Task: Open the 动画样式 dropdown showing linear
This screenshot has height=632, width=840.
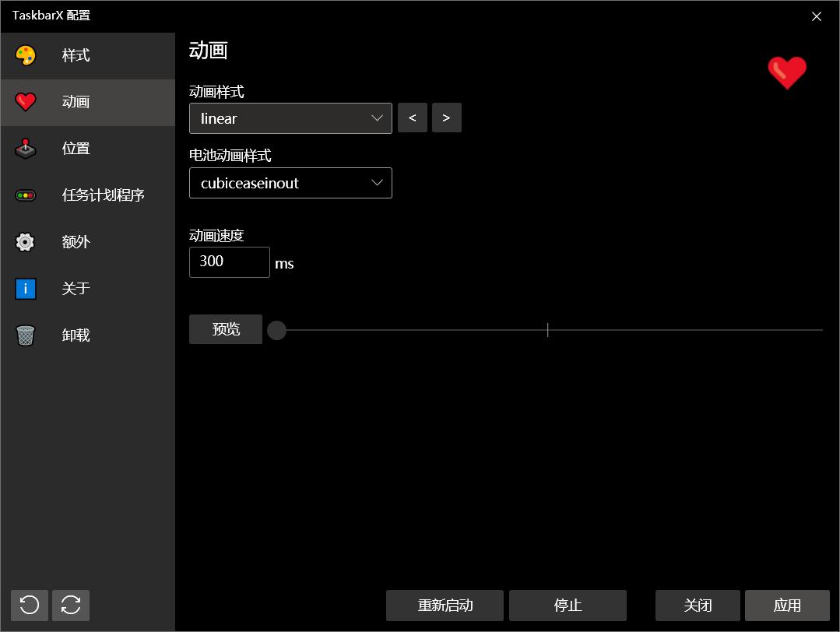Action: click(x=290, y=118)
